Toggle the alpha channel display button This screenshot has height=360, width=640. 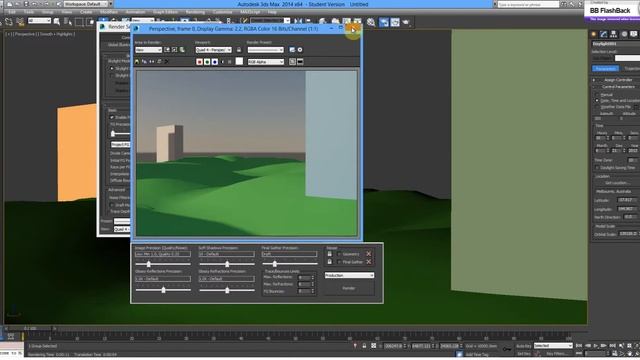coord(222,62)
